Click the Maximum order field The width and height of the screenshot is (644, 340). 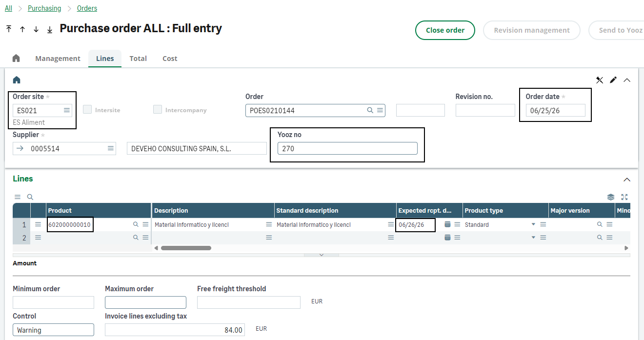(145, 302)
